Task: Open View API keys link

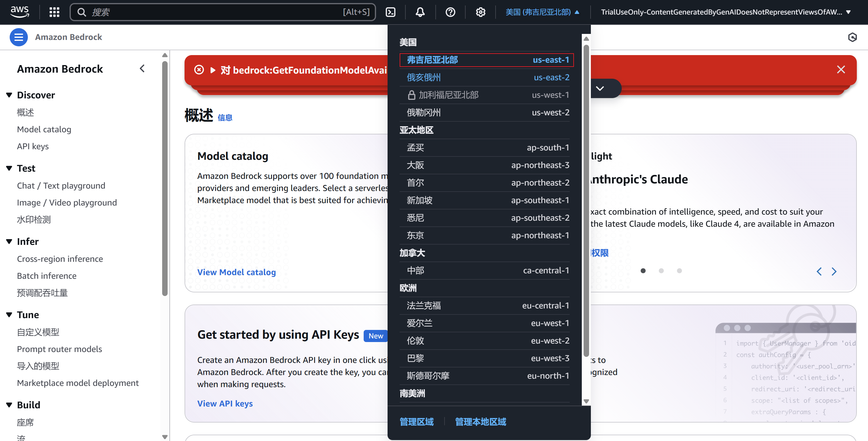Action: (x=225, y=403)
